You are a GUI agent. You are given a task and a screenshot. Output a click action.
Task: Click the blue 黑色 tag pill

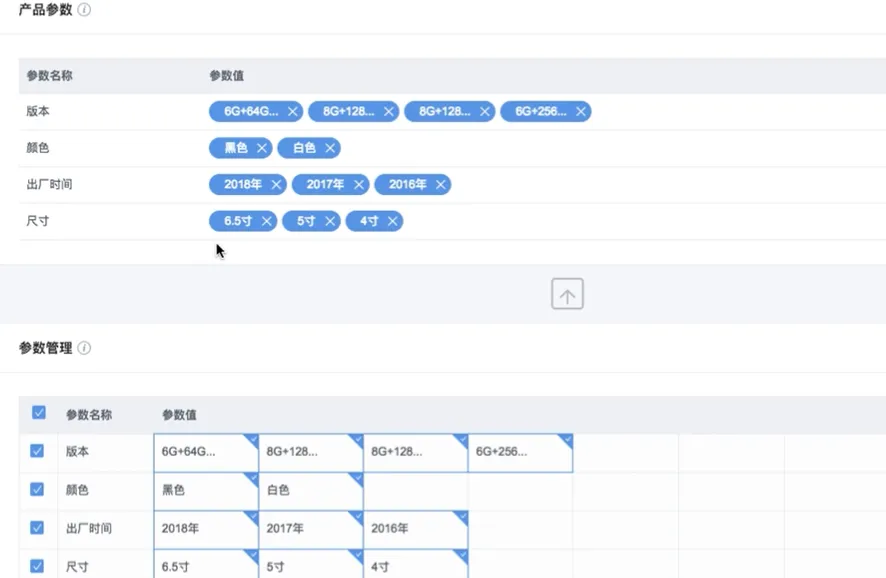tap(241, 148)
